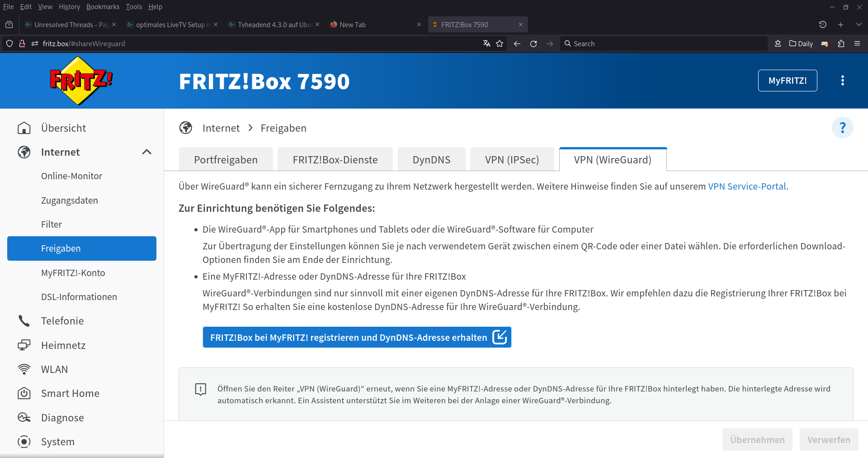Close the New Tab browser tab
868x458 pixels.
click(419, 24)
